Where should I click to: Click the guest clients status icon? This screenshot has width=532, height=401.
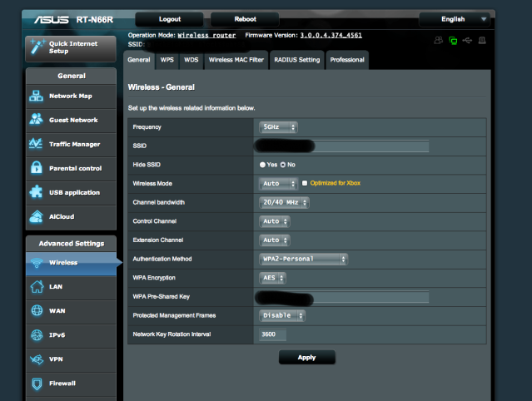pyautogui.click(x=439, y=40)
